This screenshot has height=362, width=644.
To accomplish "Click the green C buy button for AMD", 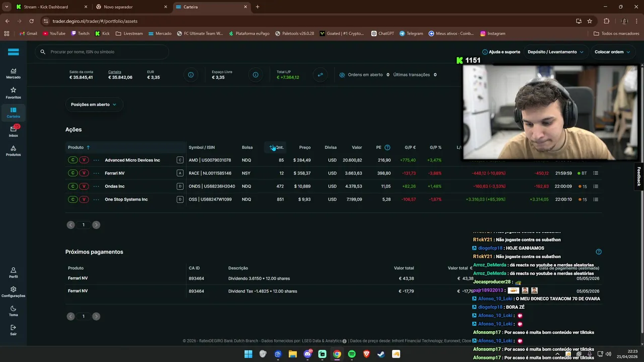I will (x=73, y=160).
